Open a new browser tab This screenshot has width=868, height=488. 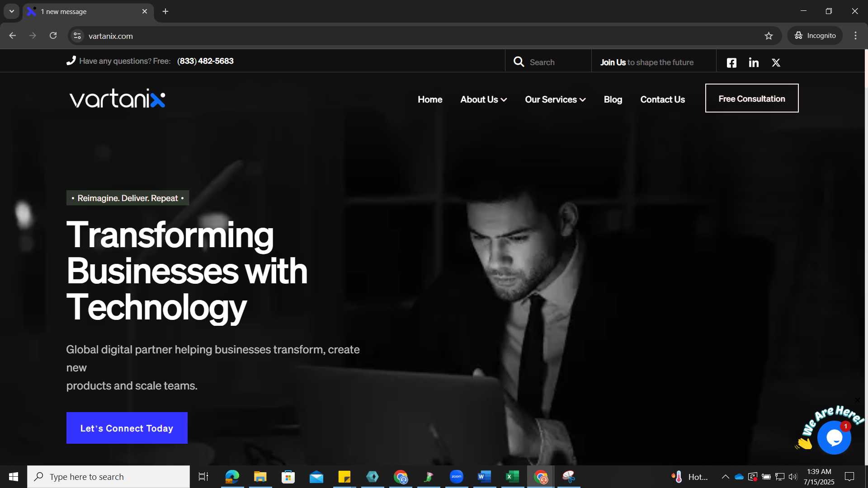[165, 11]
